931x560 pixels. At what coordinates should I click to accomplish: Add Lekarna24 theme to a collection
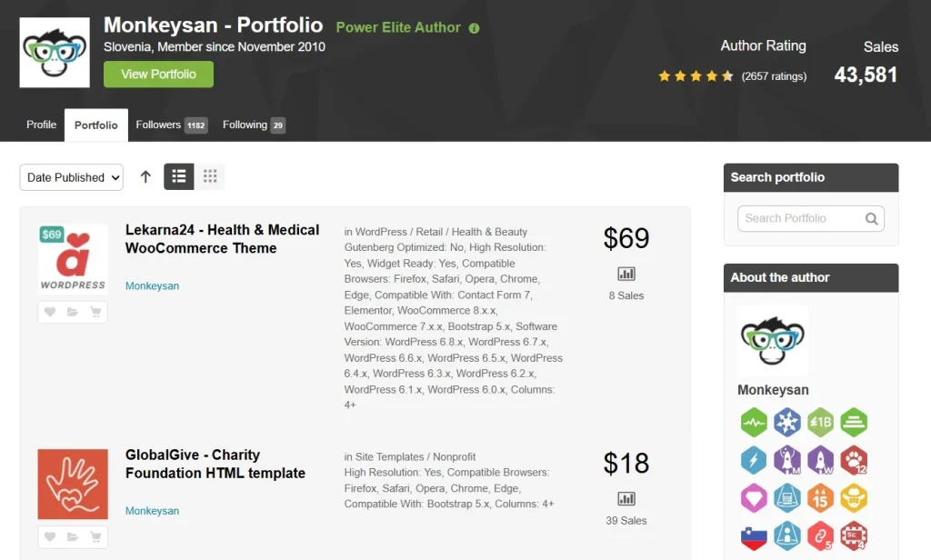73,312
